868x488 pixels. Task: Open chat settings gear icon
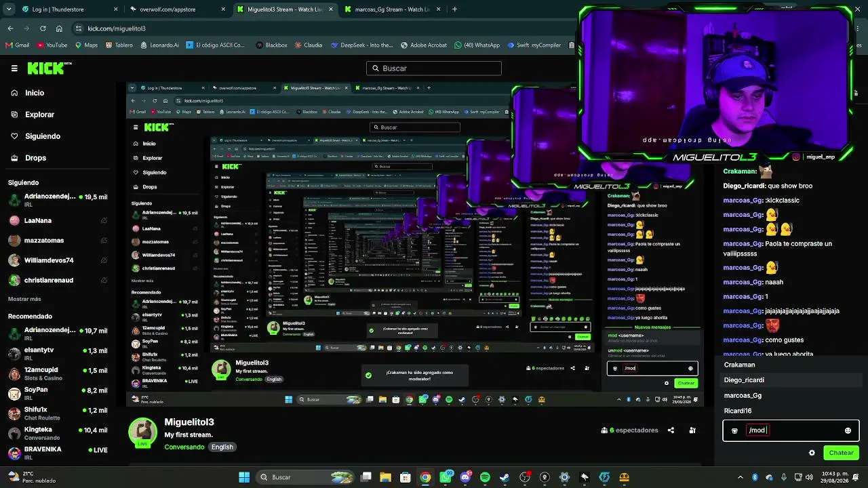tap(812, 453)
